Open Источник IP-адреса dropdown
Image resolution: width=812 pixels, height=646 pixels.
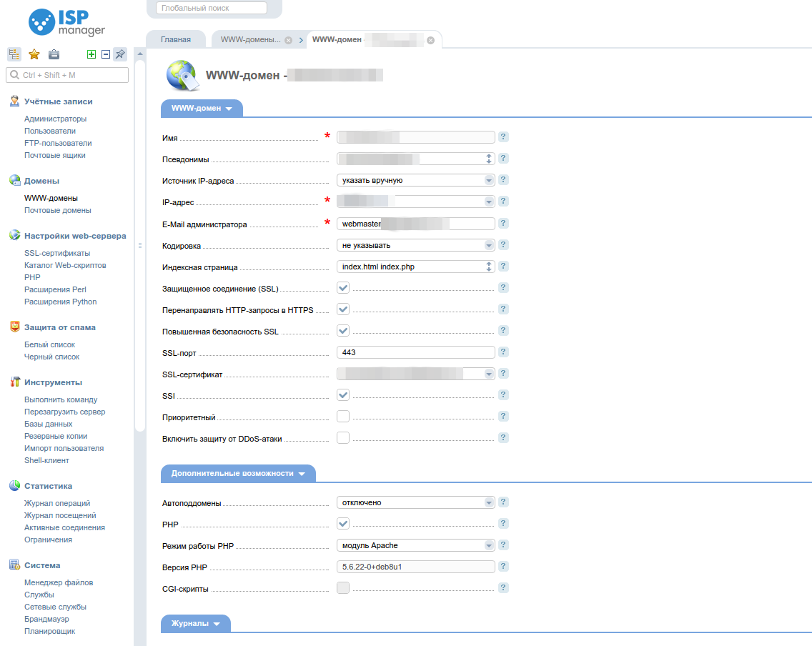pos(416,180)
